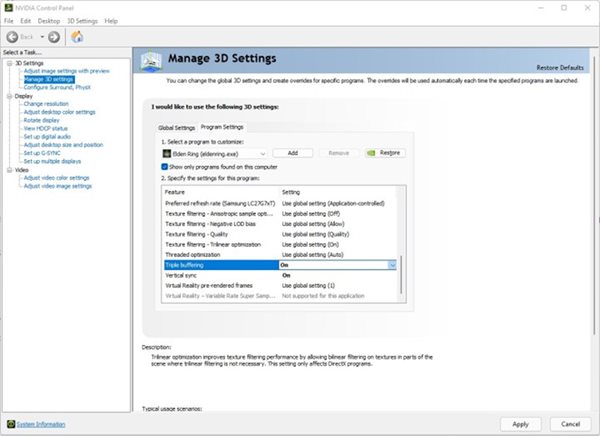Open the System Information link
The image size is (600, 436).
(41, 424)
